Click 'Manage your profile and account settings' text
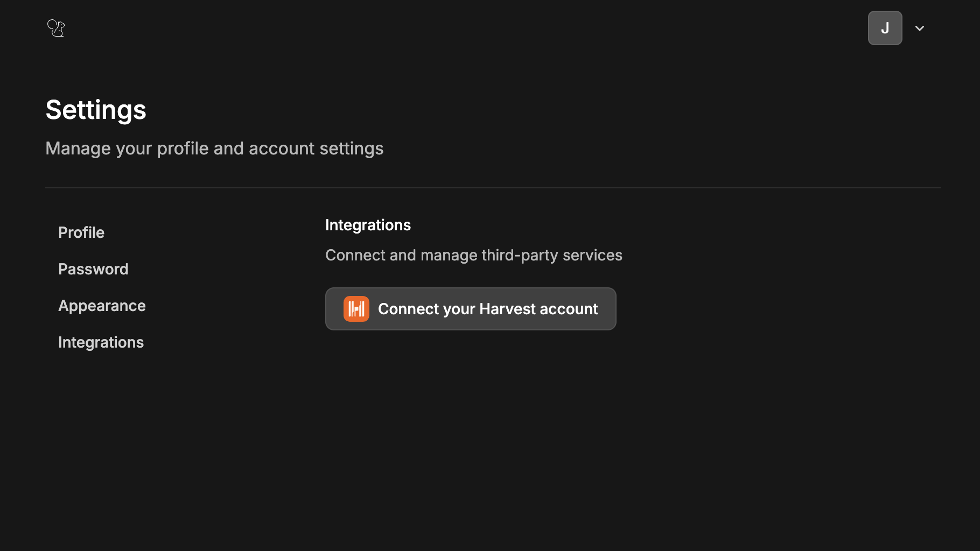The image size is (980, 551). pyautogui.click(x=214, y=149)
